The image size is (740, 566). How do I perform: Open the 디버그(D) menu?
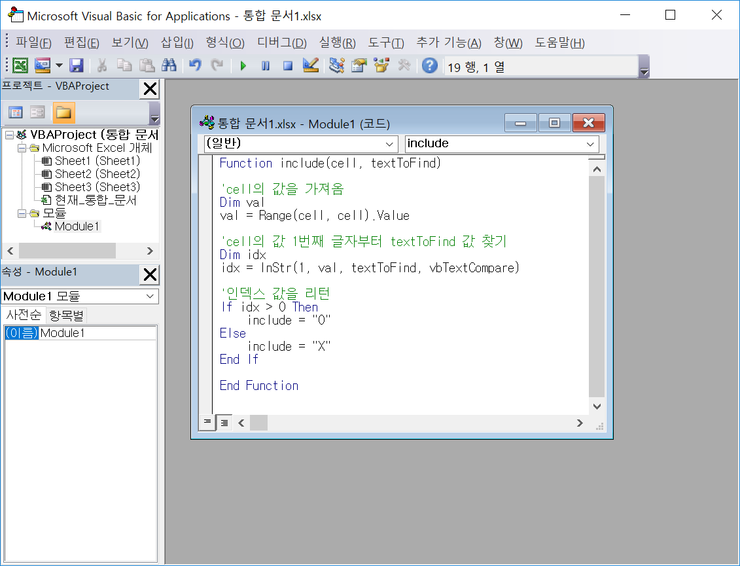click(282, 43)
